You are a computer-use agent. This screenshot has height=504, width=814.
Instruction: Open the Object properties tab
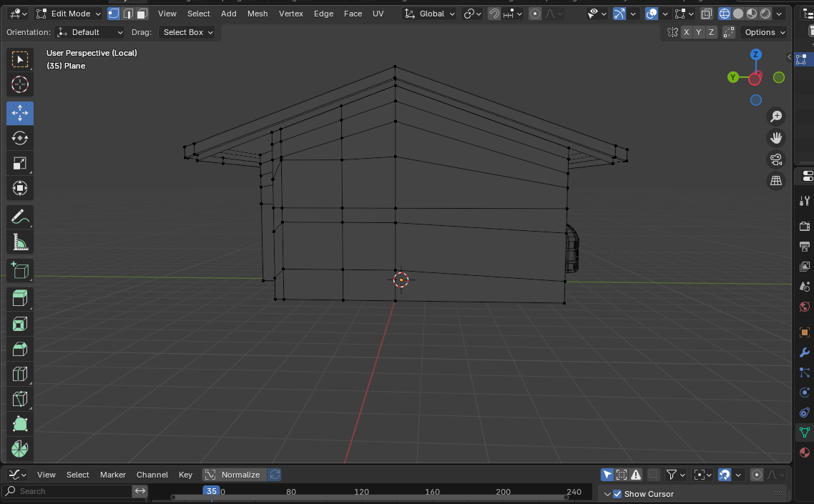coord(805,332)
